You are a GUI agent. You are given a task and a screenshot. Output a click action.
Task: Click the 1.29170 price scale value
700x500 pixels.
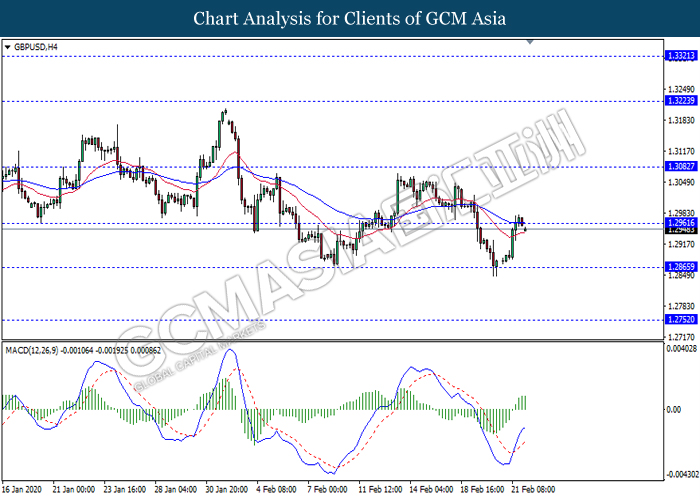point(681,244)
